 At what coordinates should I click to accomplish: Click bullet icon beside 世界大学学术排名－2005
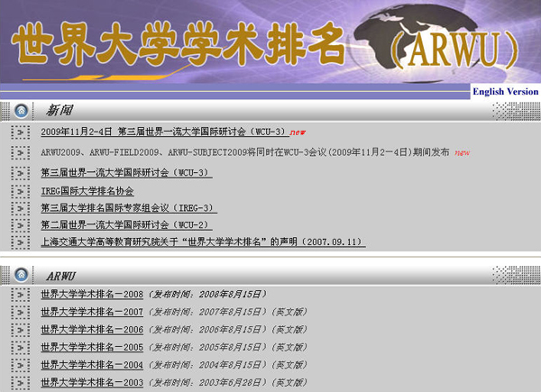(21, 348)
